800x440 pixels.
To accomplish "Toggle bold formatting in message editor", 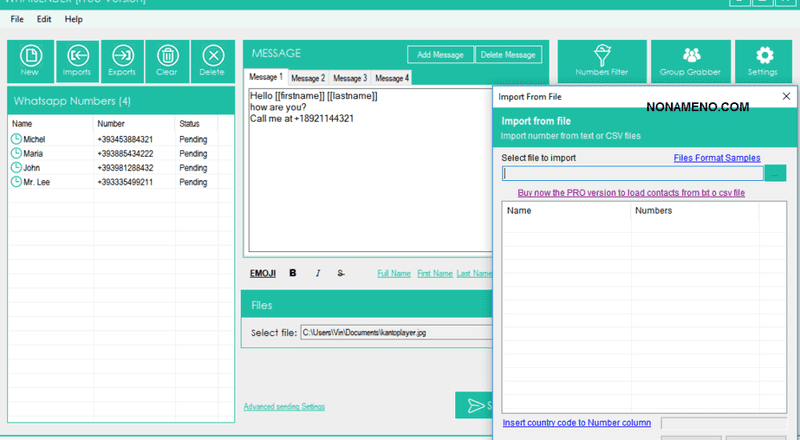I will pos(293,273).
